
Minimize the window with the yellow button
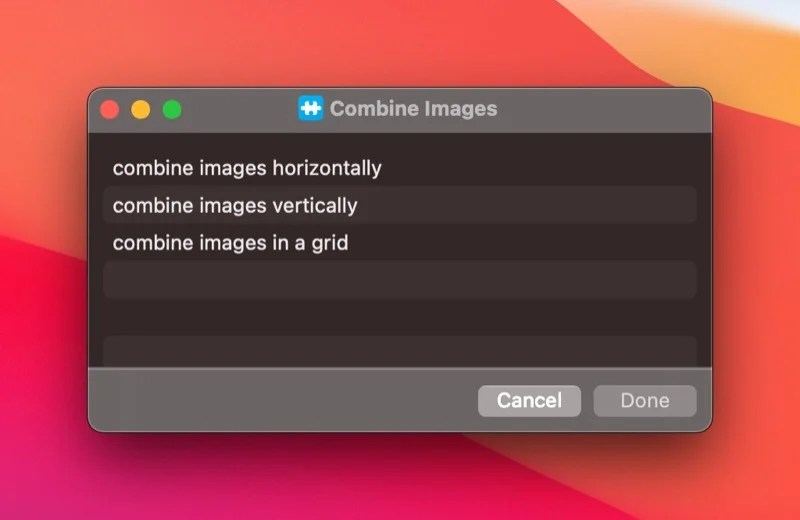(141, 109)
